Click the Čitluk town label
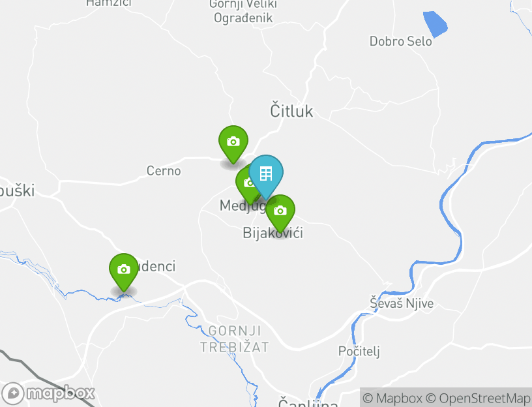Image resolution: width=532 pixels, height=407 pixels. 291,110
